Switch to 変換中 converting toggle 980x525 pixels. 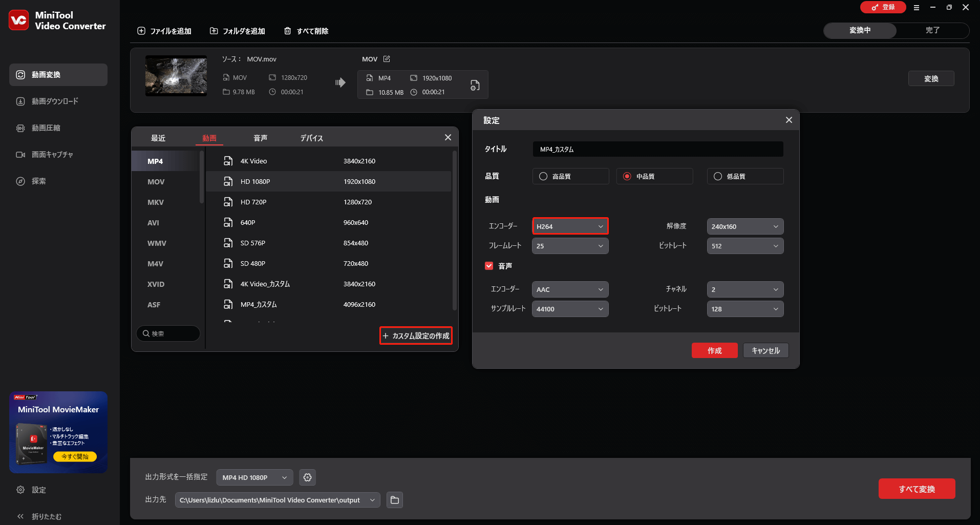860,30
